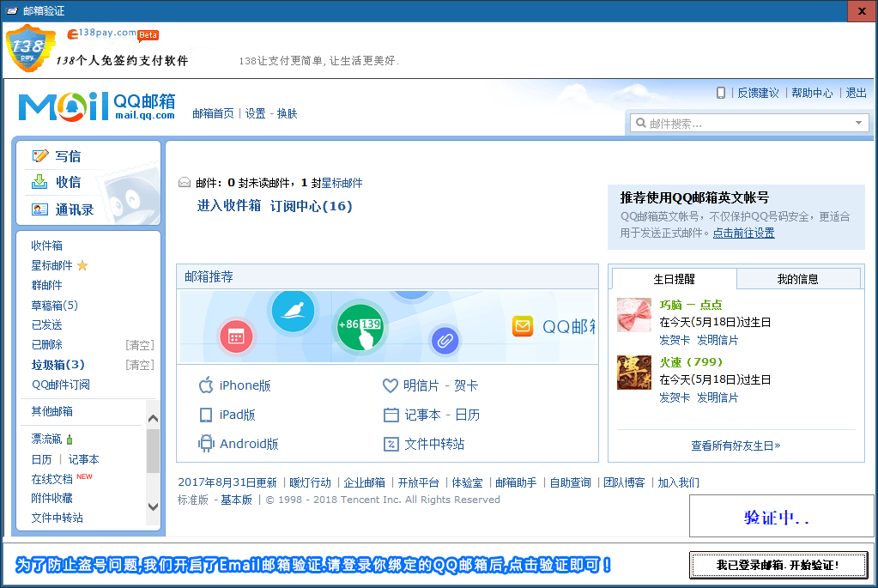Click the receive mail (收信) icon

coord(39,182)
